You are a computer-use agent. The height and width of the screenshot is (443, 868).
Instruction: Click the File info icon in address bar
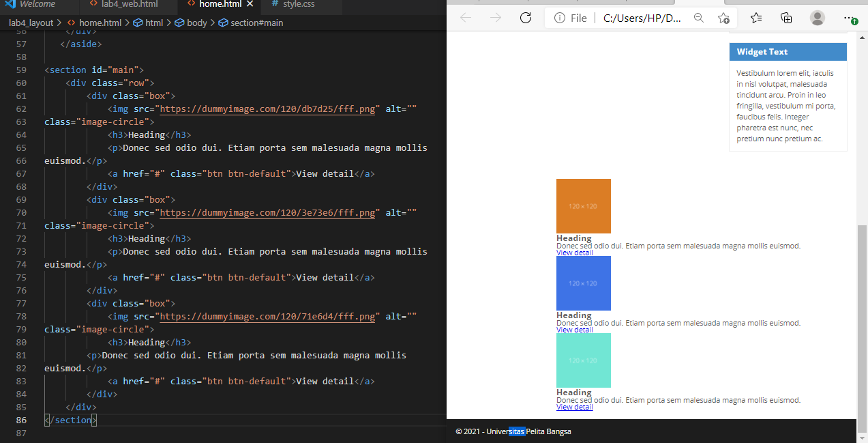click(x=558, y=18)
